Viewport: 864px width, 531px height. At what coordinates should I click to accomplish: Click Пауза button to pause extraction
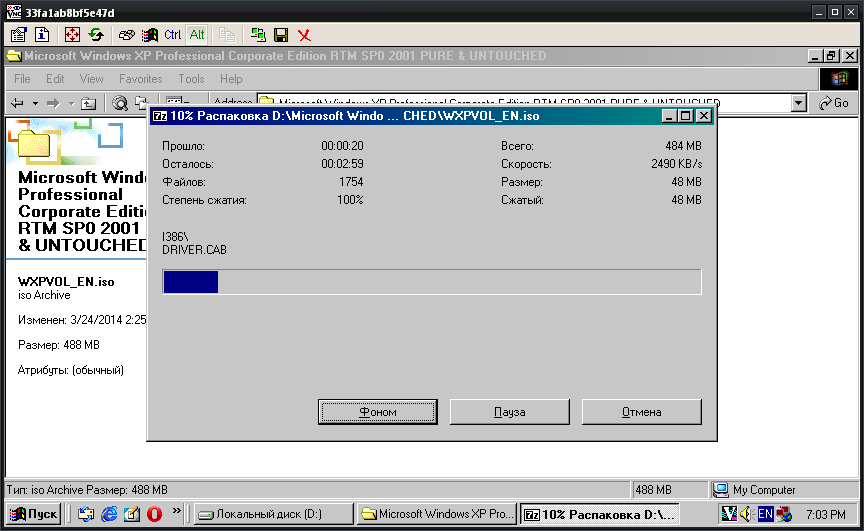(510, 412)
